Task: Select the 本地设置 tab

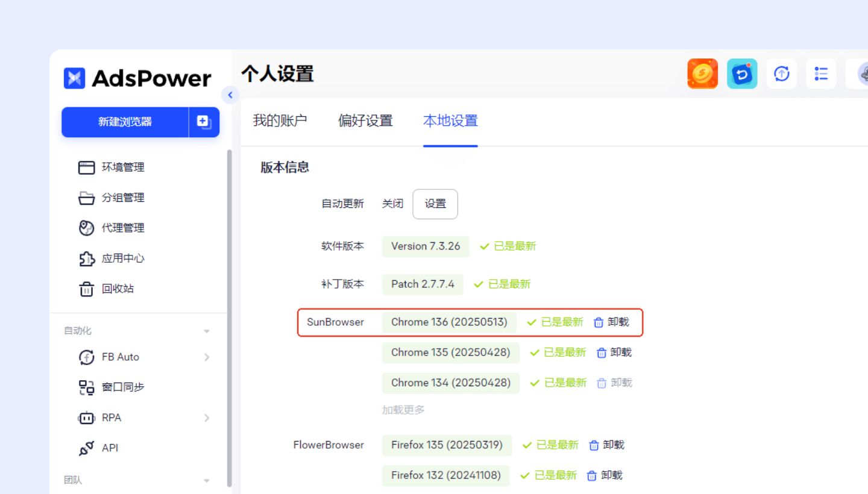Action: pos(450,120)
